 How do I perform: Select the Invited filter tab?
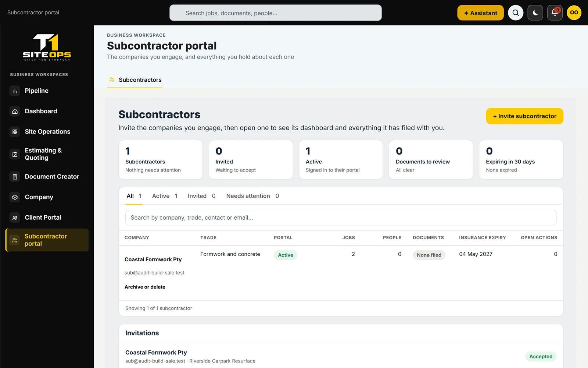tap(201, 196)
